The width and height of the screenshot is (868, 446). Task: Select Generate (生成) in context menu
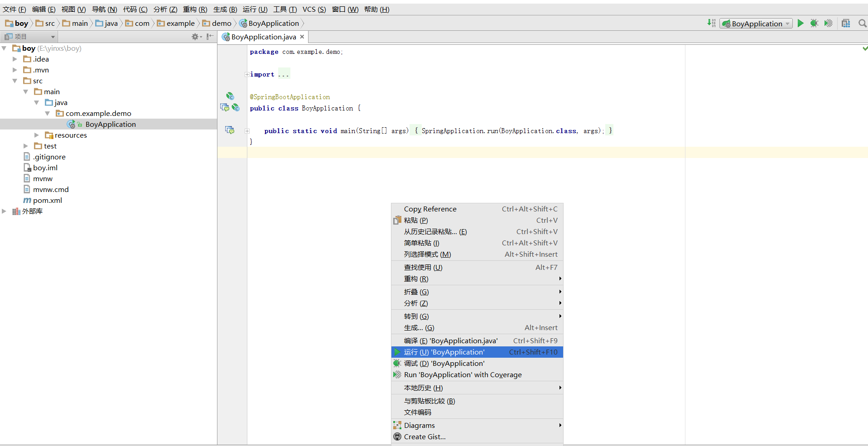(x=477, y=327)
